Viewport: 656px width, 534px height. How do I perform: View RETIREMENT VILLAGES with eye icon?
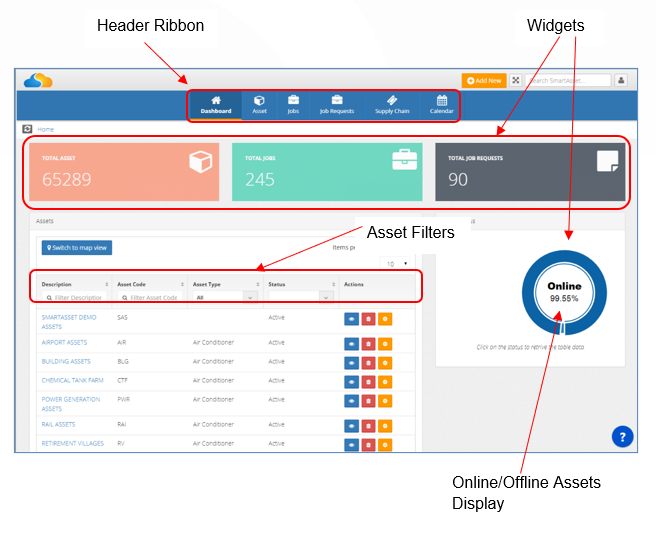(x=351, y=445)
